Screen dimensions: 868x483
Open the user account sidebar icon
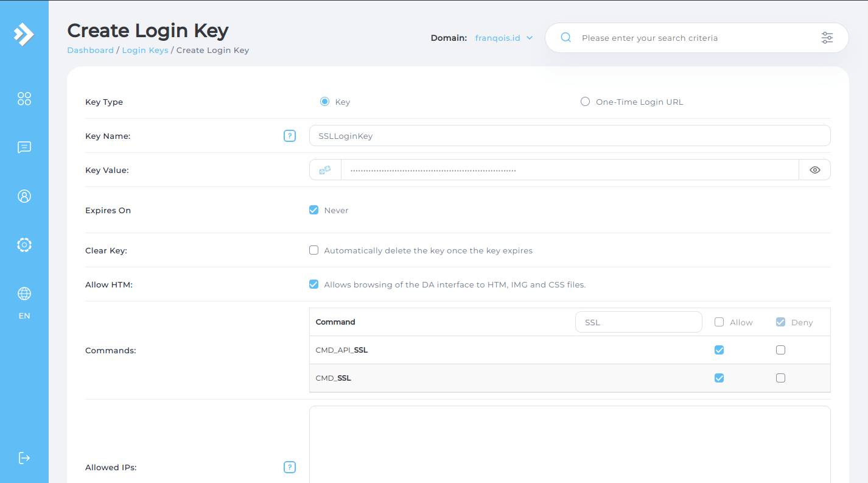point(24,196)
